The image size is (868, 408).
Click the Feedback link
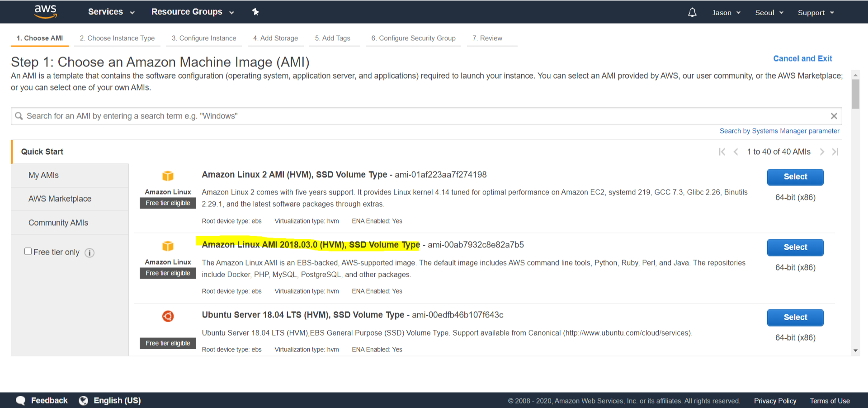(x=49, y=401)
